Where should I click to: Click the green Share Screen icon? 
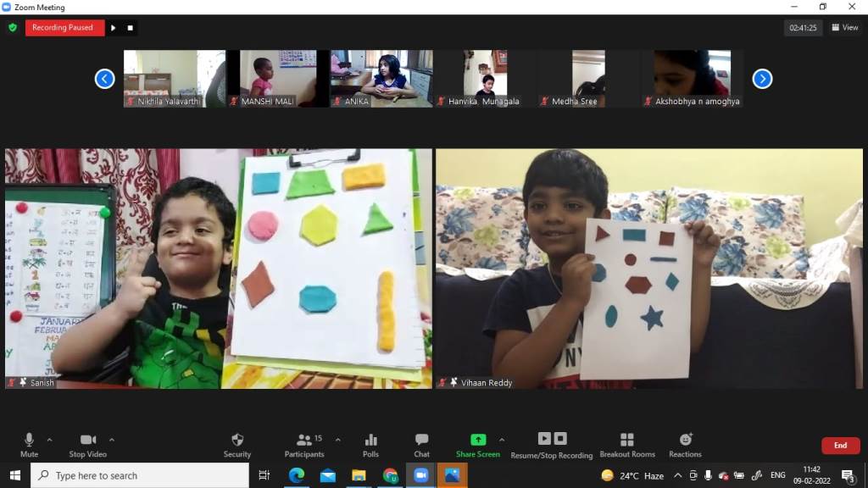pyautogui.click(x=478, y=440)
